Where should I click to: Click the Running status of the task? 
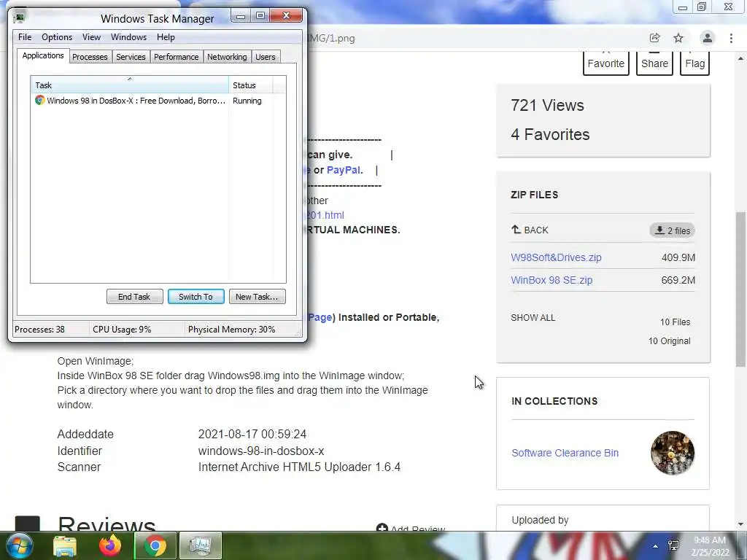(x=247, y=101)
